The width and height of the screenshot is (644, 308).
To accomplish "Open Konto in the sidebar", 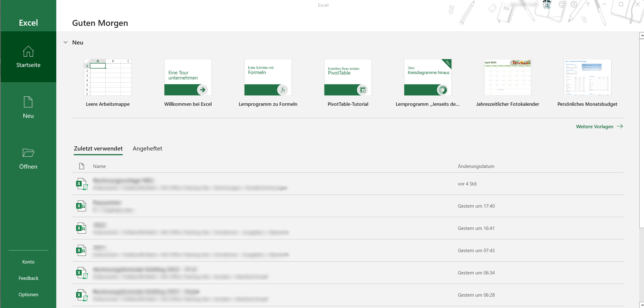I will point(28,262).
